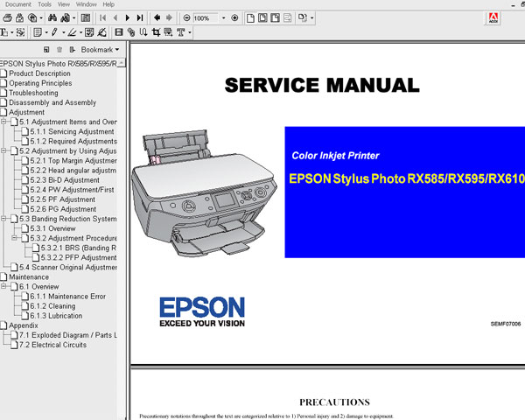Click the delete bookmark trash icon
Screen dimensions: 525x420
click(59, 50)
